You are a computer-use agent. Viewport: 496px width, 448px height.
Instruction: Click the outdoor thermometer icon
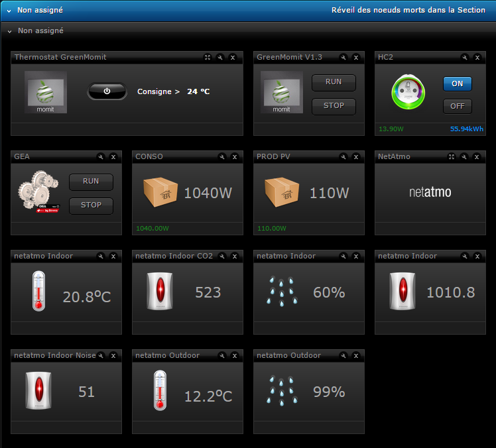(160, 390)
